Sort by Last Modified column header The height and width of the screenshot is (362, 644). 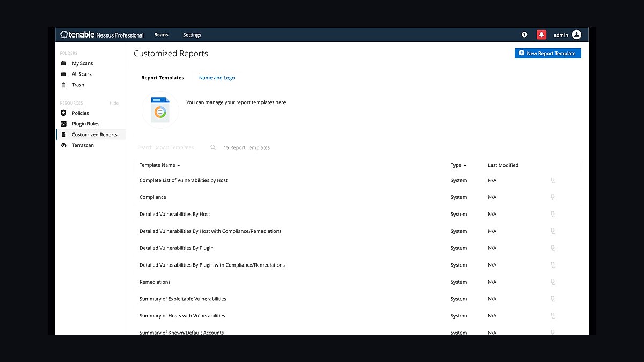(x=503, y=165)
